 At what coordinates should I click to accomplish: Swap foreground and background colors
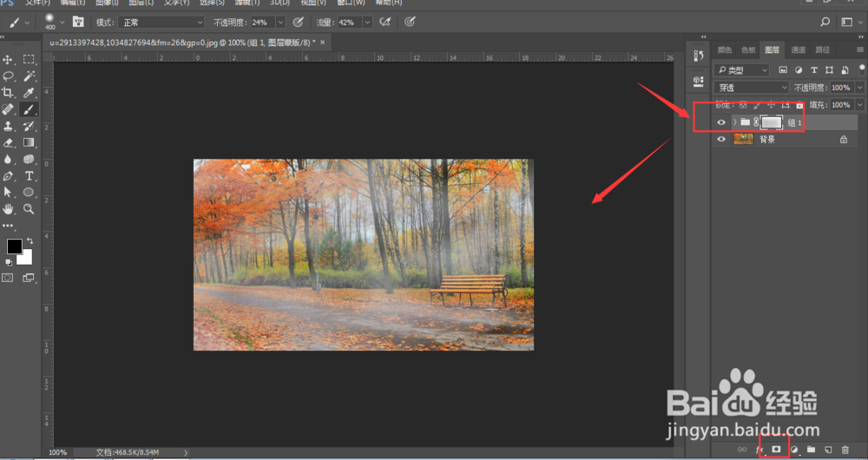pyautogui.click(x=30, y=241)
